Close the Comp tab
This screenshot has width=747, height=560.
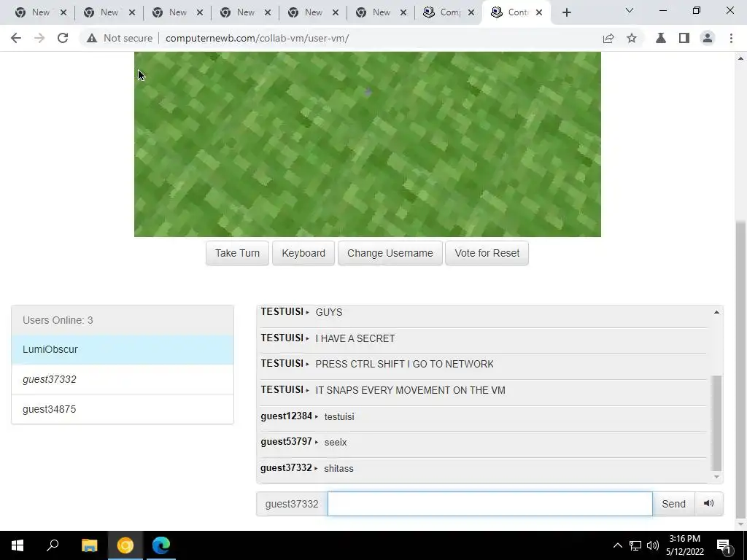471,13
